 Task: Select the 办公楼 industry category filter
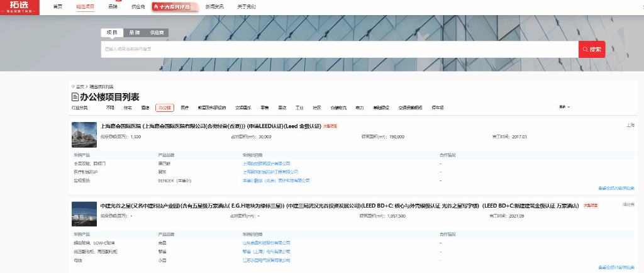164,108
